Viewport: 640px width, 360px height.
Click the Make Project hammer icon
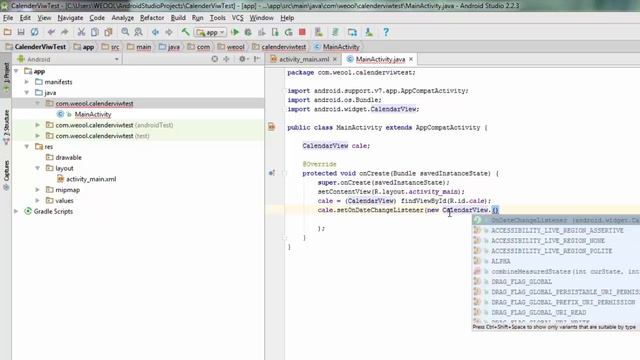pos(185,32)
